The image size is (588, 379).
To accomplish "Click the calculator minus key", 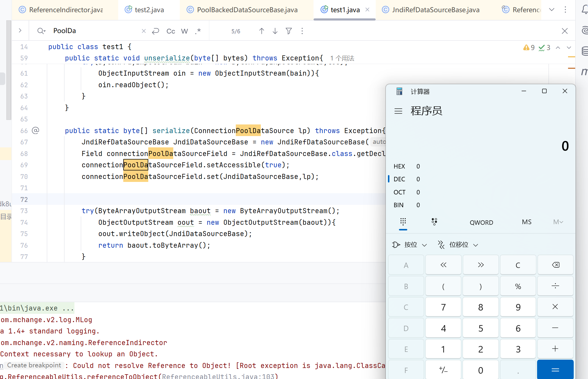I will point(556,328).
